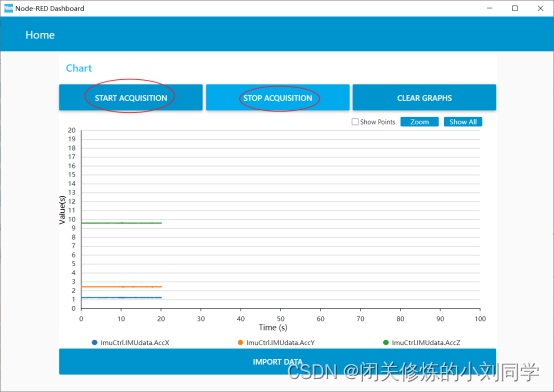The height and width of the screenshot is (392, 554).
Task: Minimize the Node-RED Dashboard window
Action: [489, 8]
